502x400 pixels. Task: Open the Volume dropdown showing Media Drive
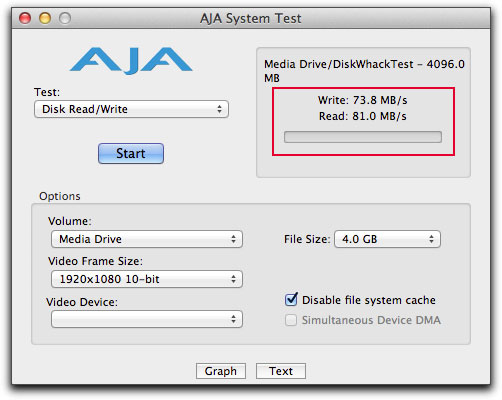[x=147, y=239]
